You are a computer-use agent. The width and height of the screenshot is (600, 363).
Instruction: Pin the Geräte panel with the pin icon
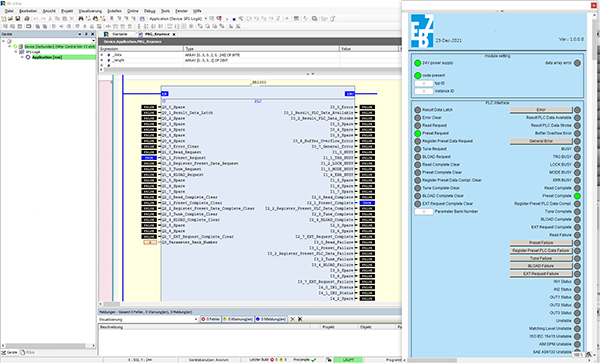coord(86,34)
